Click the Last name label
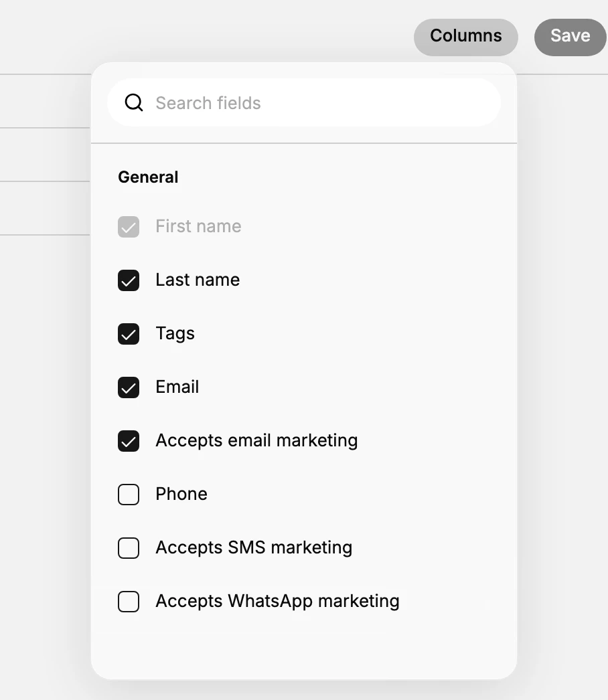Image resolution: width=608 pixels, height=700 pixels. [198, 280]
